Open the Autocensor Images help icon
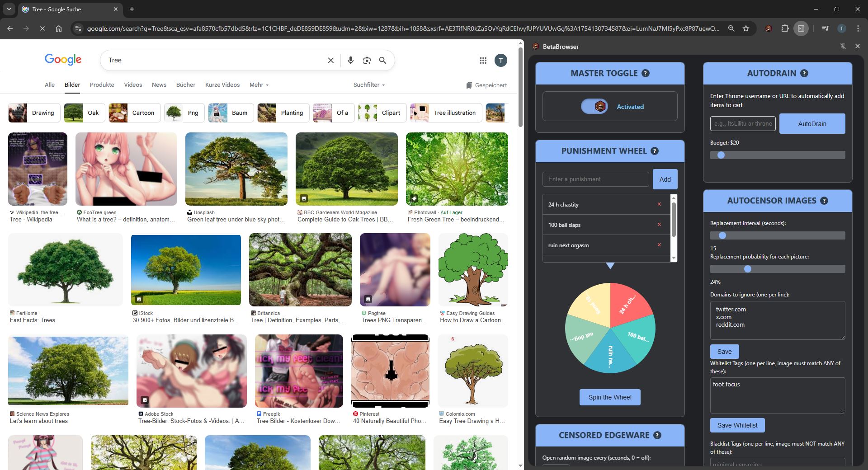 (824, 201)
